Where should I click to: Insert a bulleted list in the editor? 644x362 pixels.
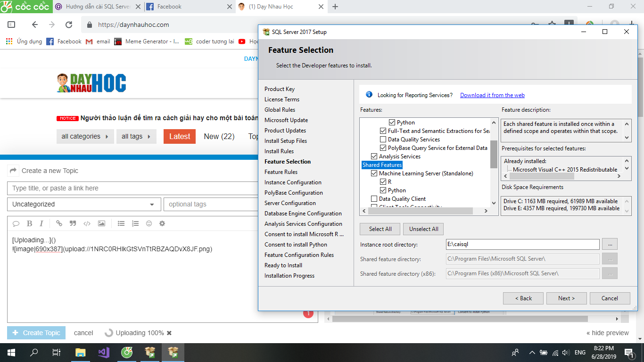click(x=121, y=223)
